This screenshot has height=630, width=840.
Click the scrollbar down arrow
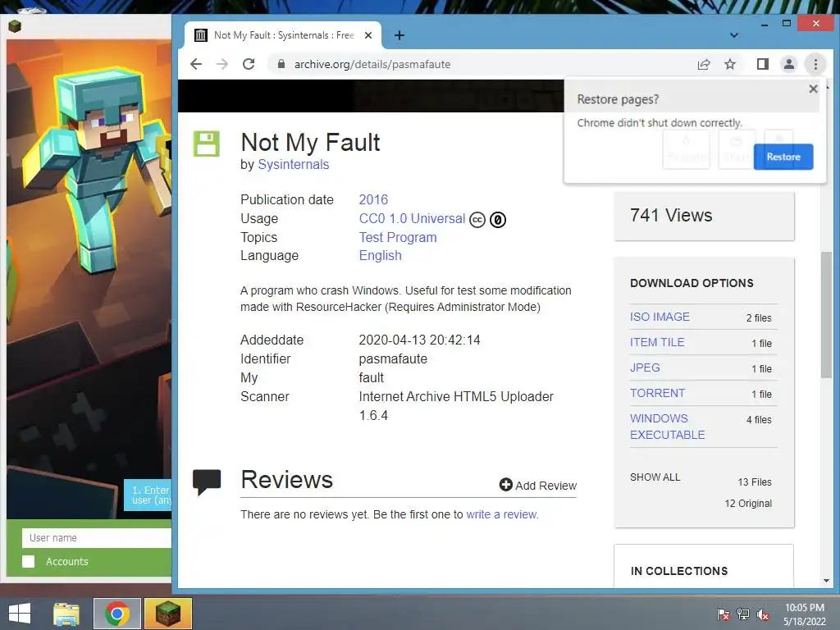(826, 581)
